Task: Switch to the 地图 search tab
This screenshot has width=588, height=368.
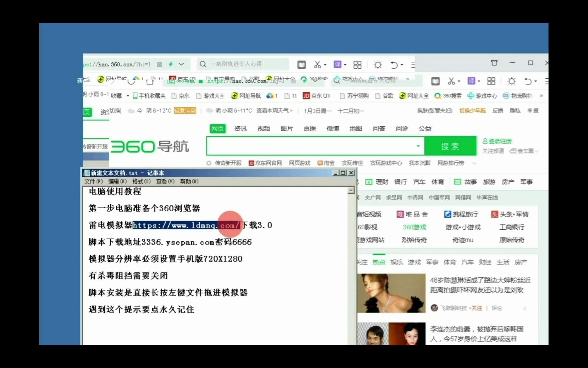Action: point(356,128)
